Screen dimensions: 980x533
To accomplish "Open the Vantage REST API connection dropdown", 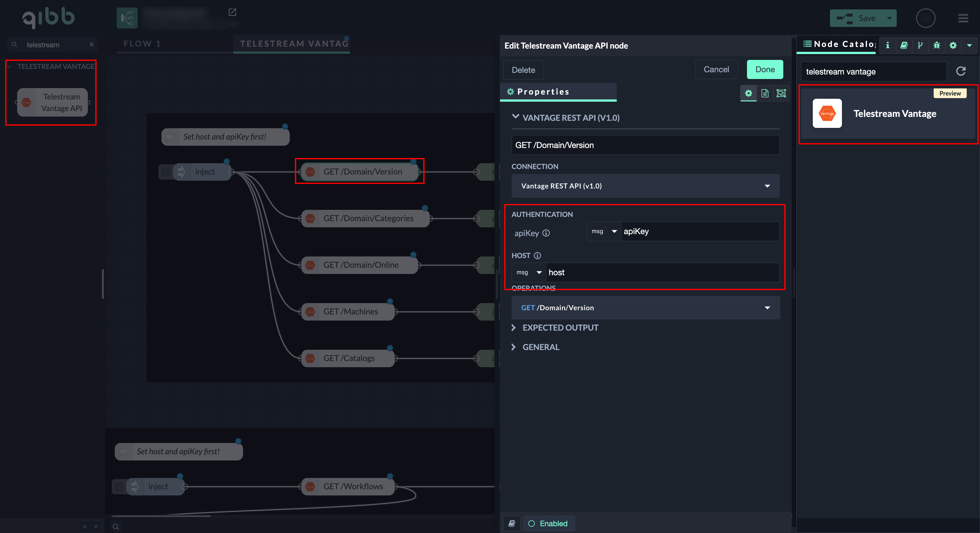I will pos(645,186).
